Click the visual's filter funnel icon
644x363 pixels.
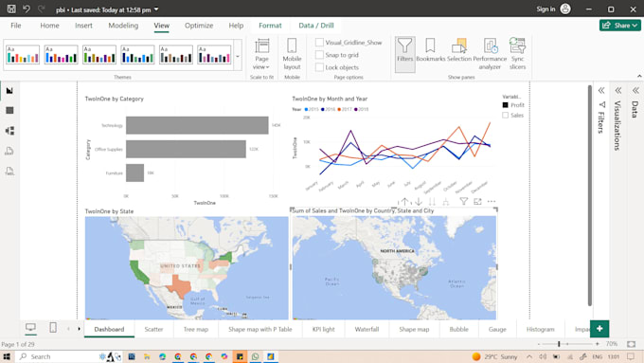[464, 202]
